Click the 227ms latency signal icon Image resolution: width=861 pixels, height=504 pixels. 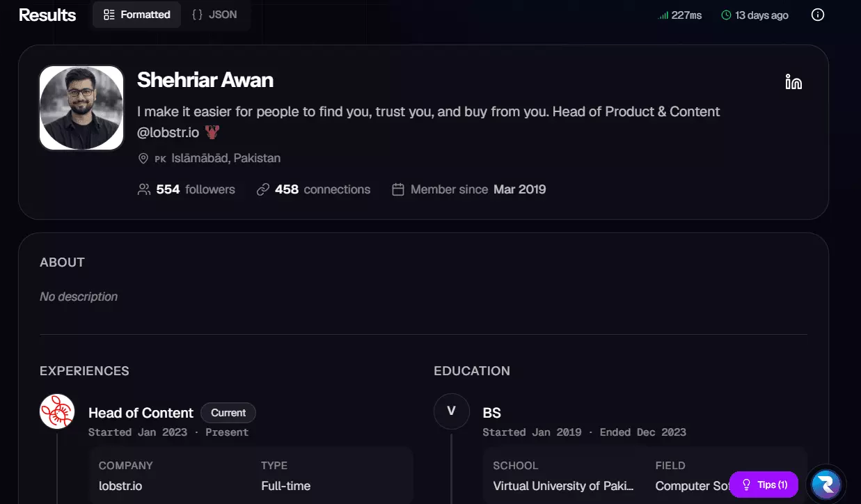663,15
